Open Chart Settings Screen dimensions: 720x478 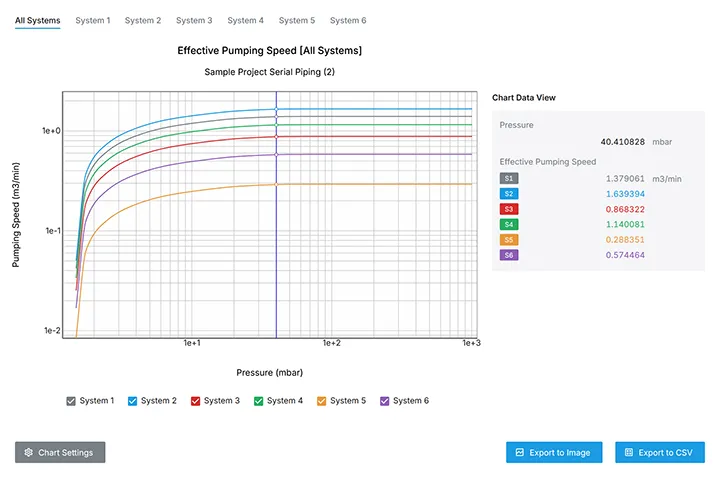tap(60, 453)
